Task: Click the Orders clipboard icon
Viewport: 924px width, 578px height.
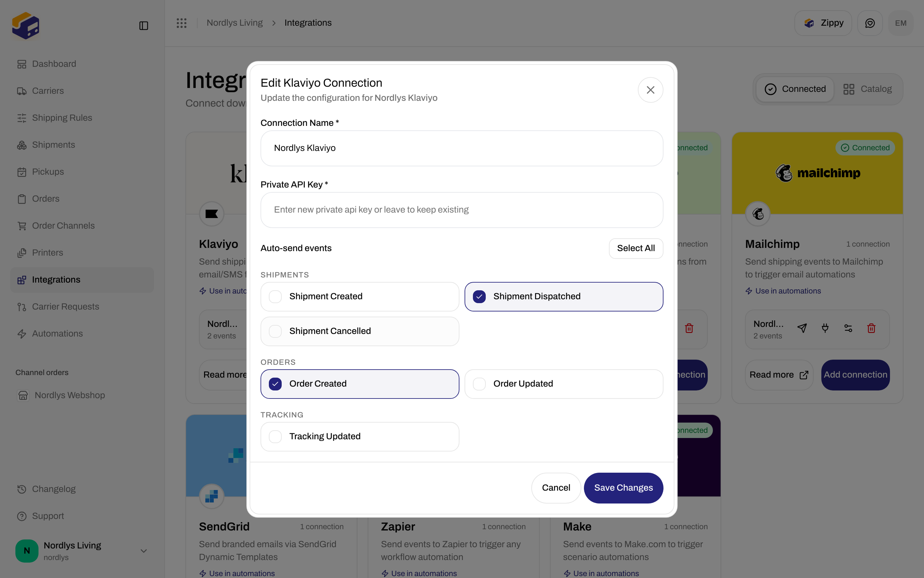Action: tap(22, 199)
